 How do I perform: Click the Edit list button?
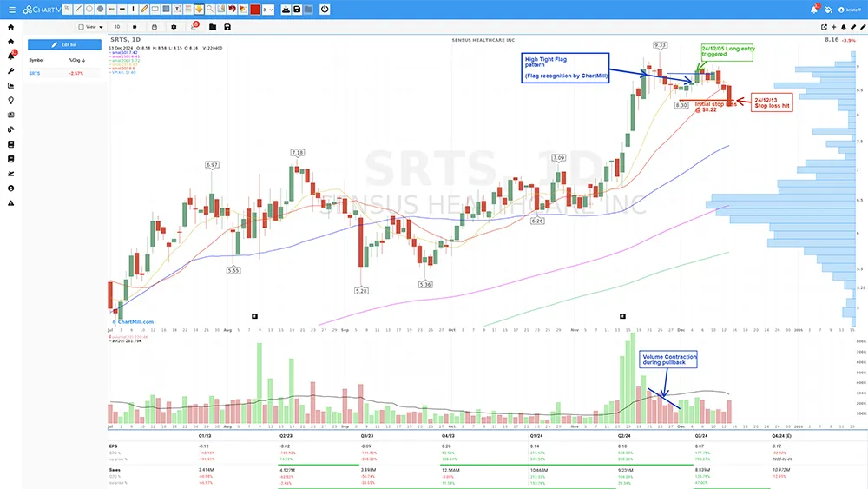(64, 44)
